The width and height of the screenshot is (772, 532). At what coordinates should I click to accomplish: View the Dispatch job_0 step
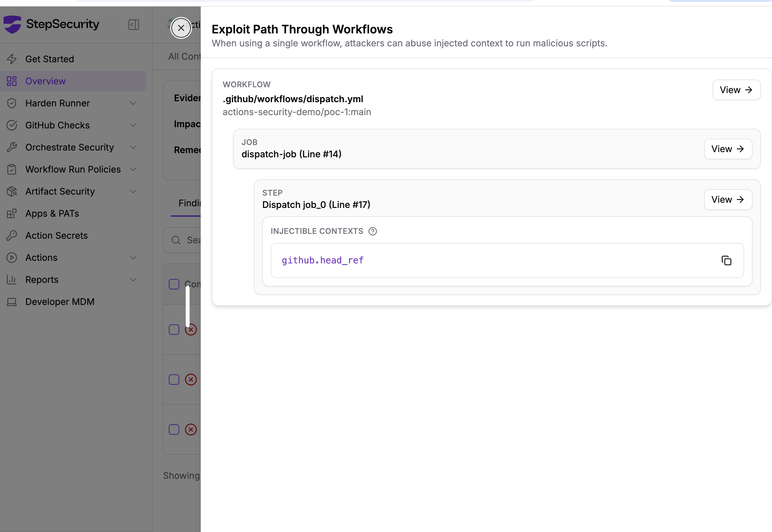point(728,200)
